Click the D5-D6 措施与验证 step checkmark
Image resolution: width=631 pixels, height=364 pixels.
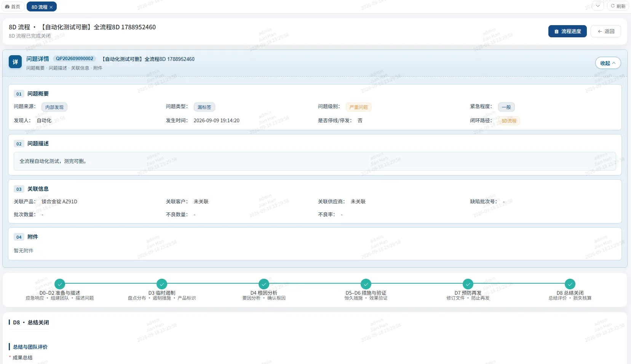tap(366, 284)
